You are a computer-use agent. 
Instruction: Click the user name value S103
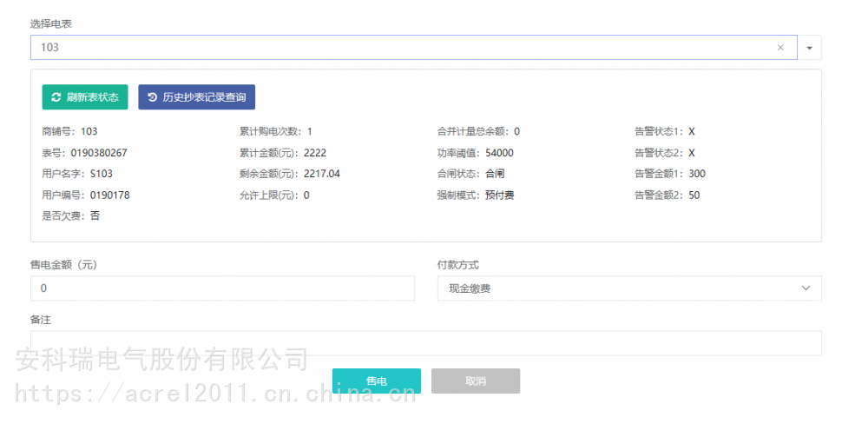tap(102, 174)
